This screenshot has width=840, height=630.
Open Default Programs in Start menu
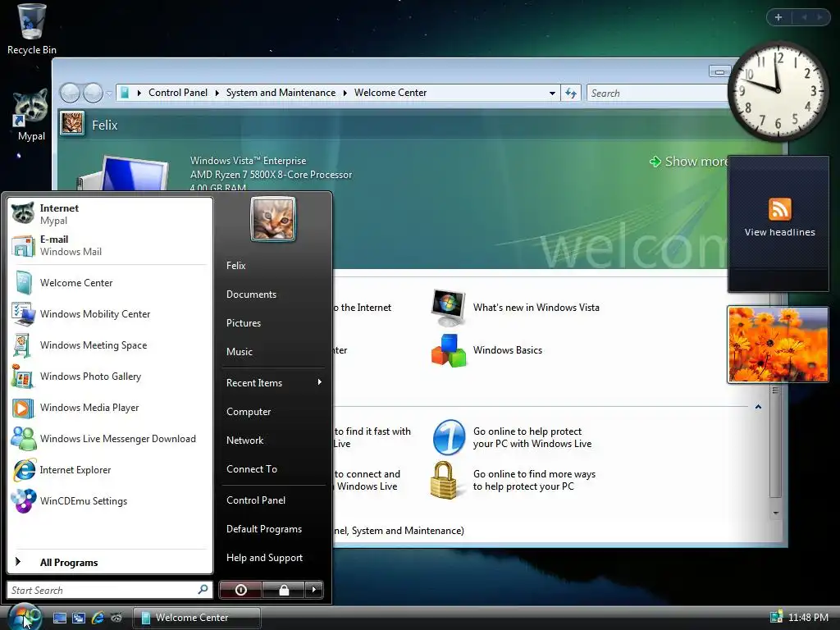pyautogui.click(x=274, y=529)
